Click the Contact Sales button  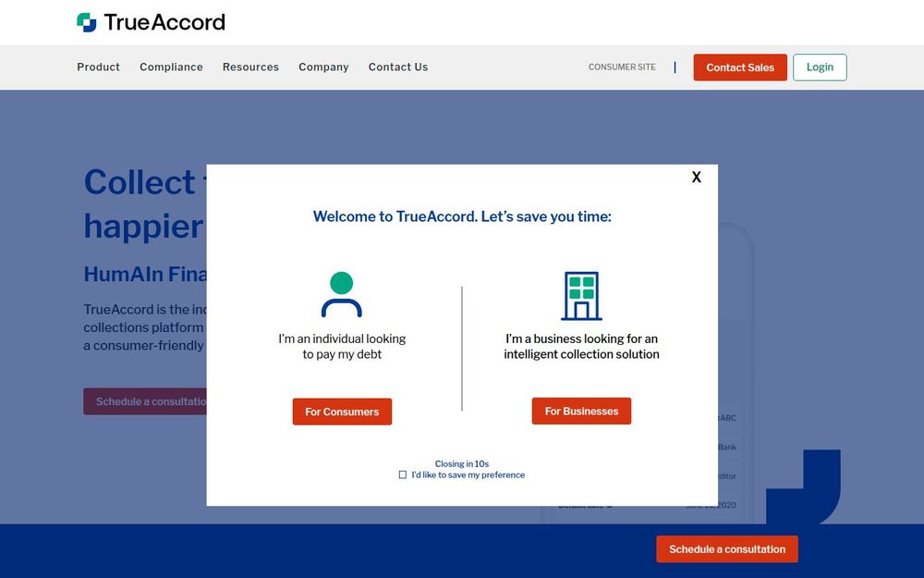[740, 68]
